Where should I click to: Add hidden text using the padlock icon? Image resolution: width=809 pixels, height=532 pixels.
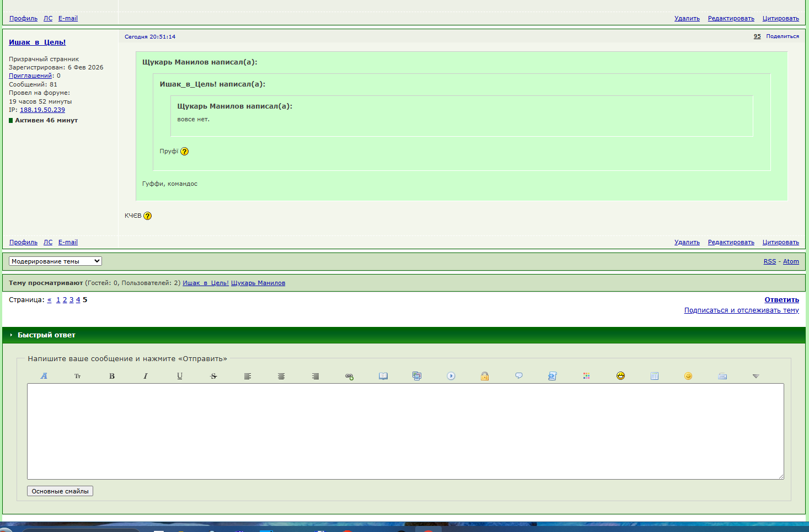point(485,376)
